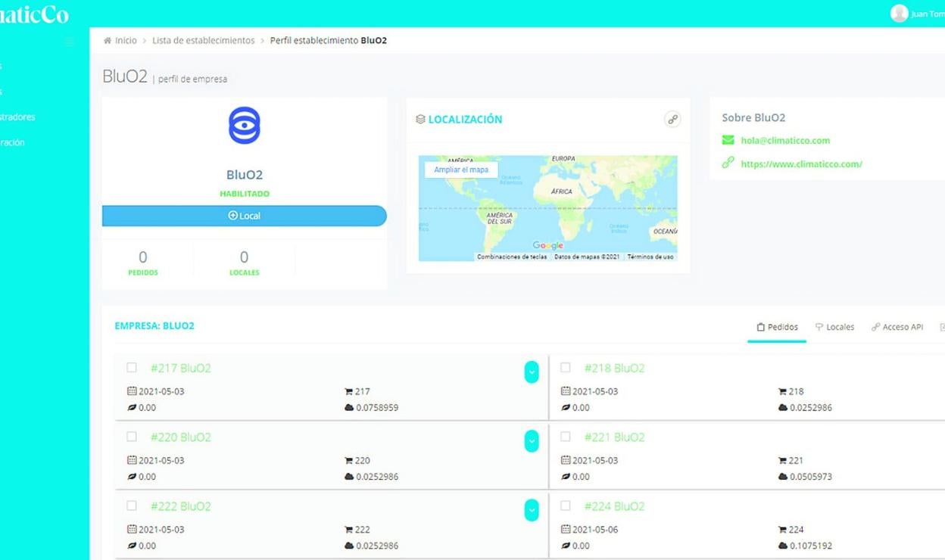945x560 pixels.
Task: Check the box for order #217 BluO2
Action: click(x=132, y=368)
